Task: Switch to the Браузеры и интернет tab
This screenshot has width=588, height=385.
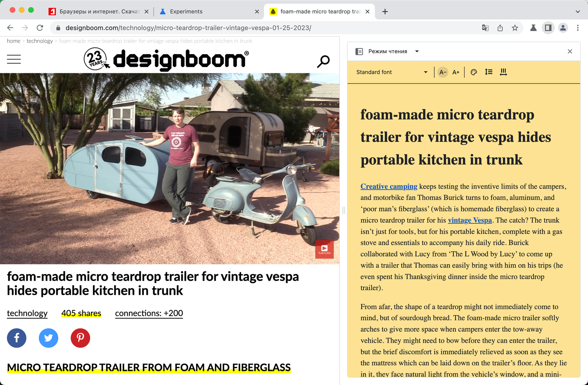Action: point(100,11)
